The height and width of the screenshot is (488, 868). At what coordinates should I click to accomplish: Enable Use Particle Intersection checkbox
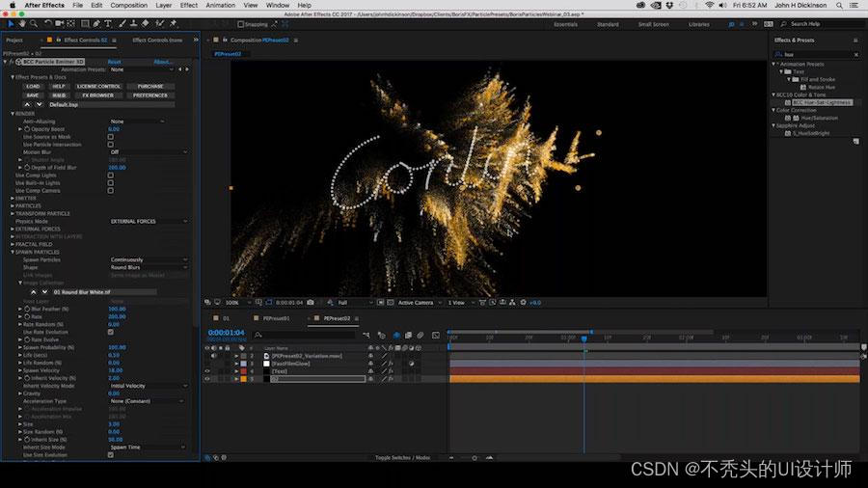pos(111,145)
